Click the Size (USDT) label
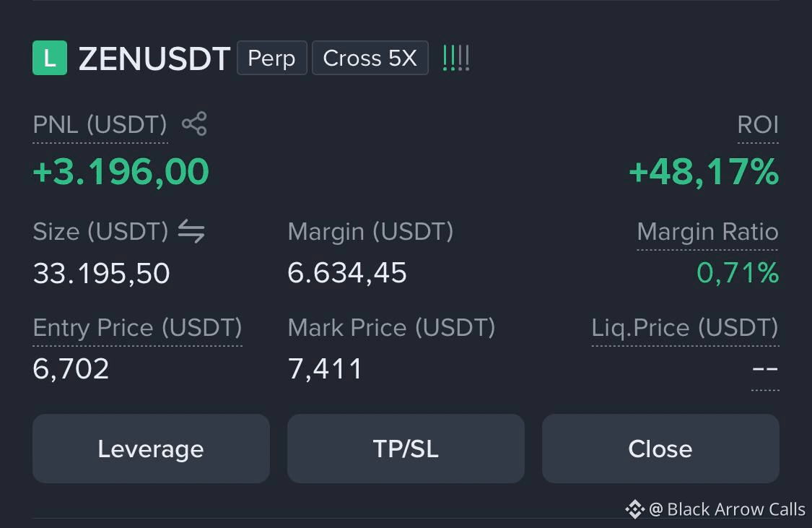Image resolution: width=812 pixels, height=528 pixels. coord(100,232)
